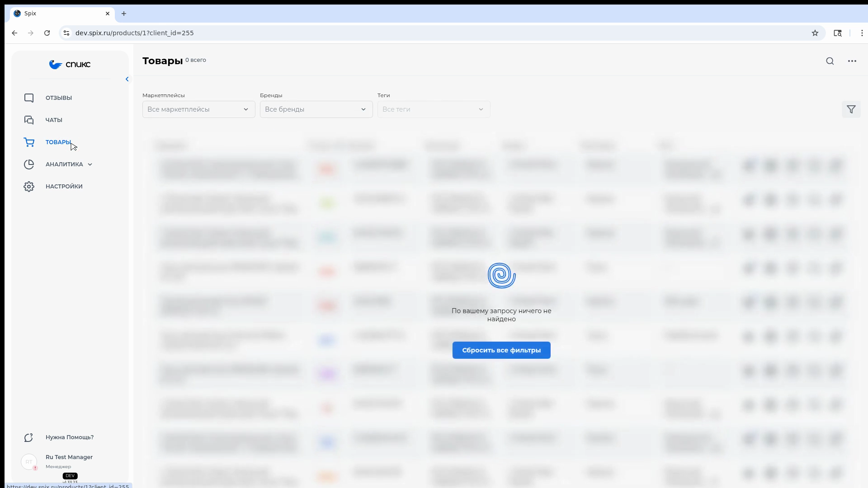Open a new browser tab
The width and height of the screenshot is (868, 488).
click(x=124, y=14)
